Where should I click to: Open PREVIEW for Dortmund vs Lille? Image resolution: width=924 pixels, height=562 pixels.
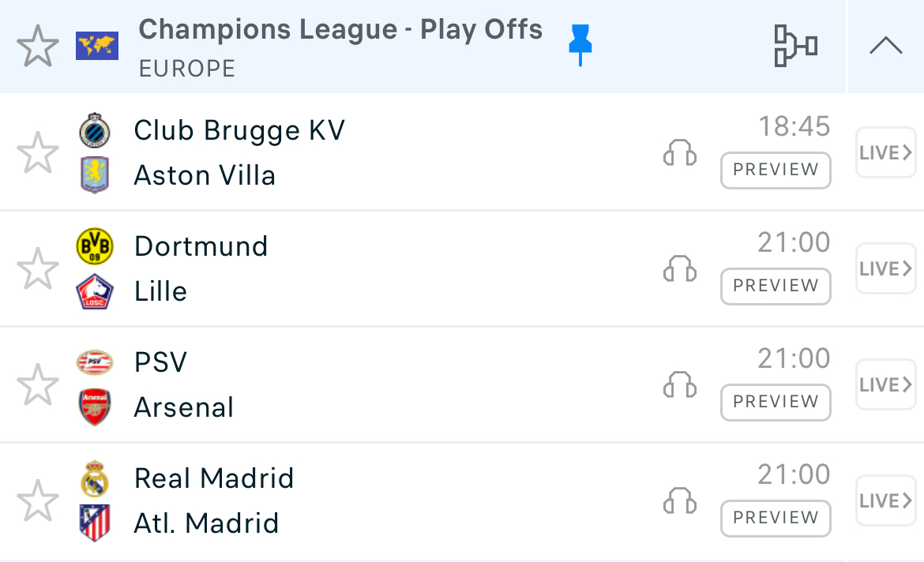776,286
